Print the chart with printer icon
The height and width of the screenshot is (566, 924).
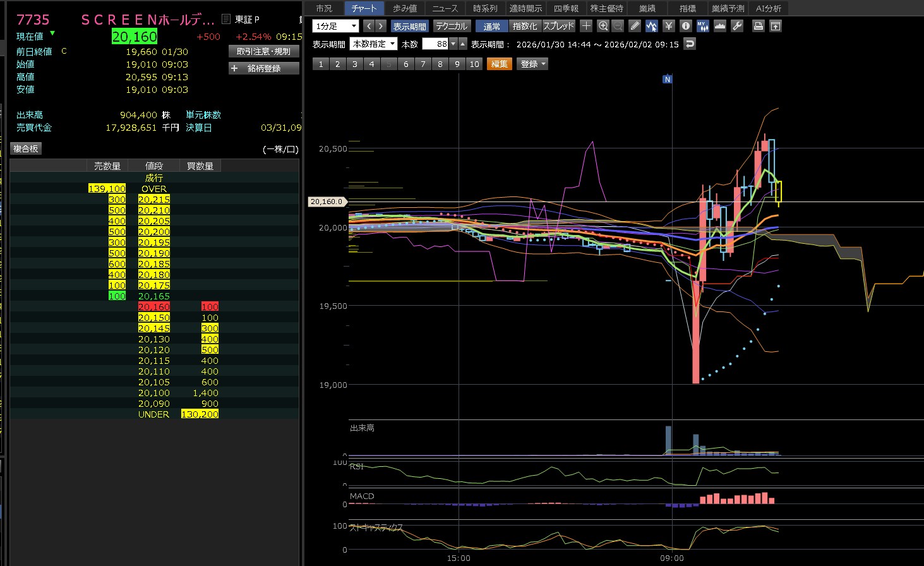click(759, 26)
